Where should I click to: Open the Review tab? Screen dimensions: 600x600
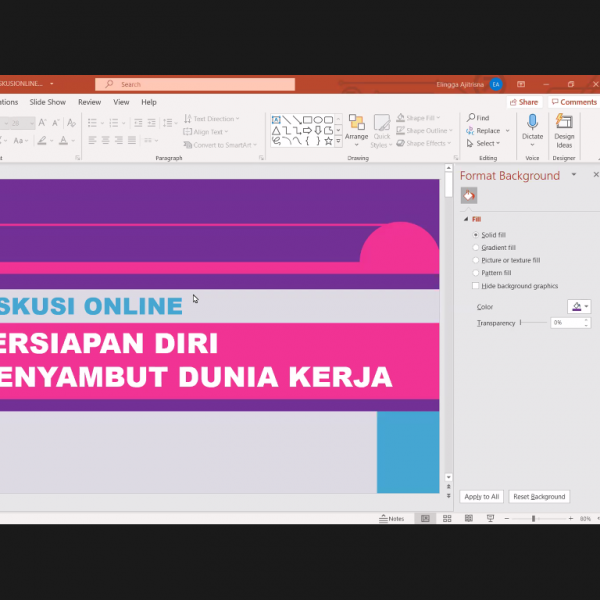89,102
